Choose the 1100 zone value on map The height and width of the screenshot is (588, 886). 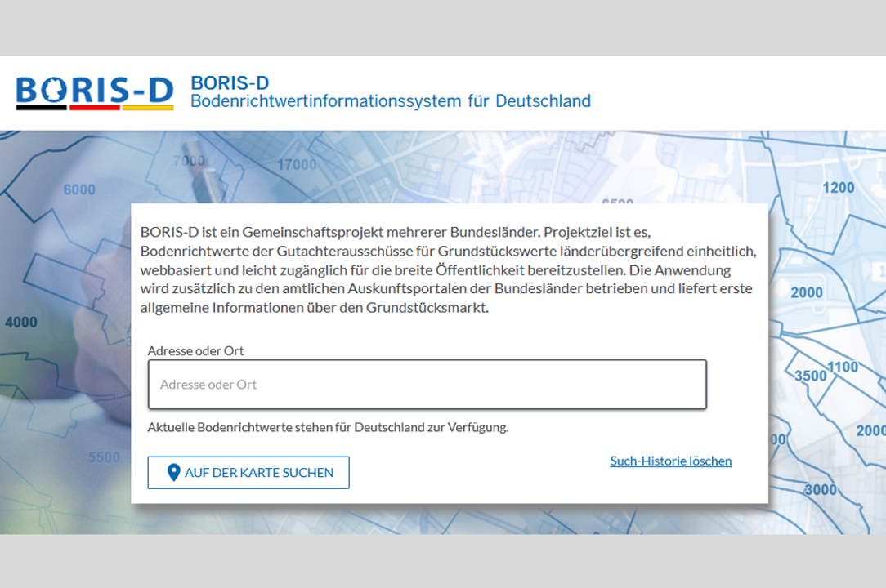click(843, 367)
